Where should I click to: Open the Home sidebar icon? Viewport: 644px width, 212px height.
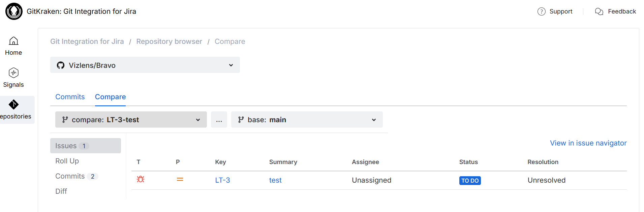coord(13,41)
